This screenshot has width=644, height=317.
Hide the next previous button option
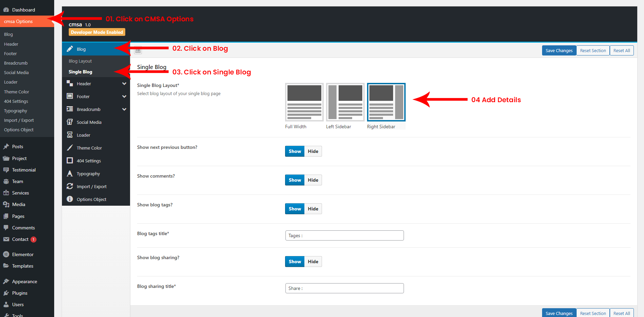pos(313,151)
